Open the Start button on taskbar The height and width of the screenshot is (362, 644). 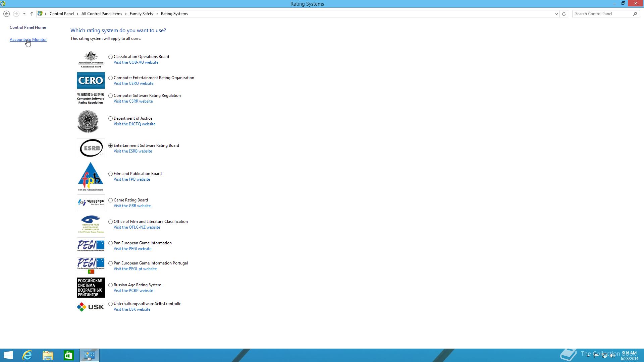8,355
